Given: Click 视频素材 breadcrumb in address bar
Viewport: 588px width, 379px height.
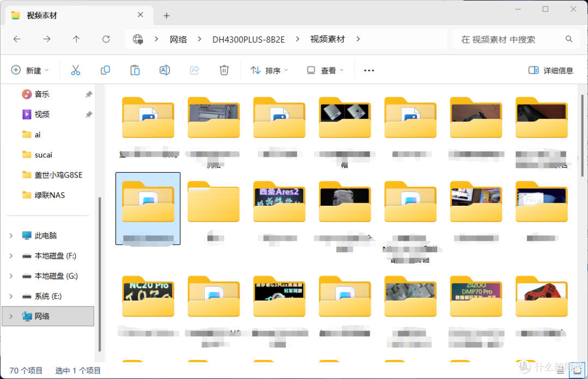Looking at the screenshot, I should [x=327, y=39].
